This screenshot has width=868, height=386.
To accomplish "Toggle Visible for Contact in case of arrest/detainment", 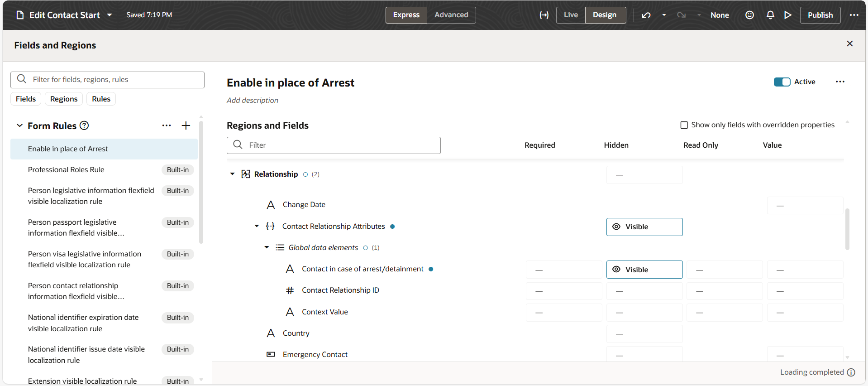I will [644, 270].
